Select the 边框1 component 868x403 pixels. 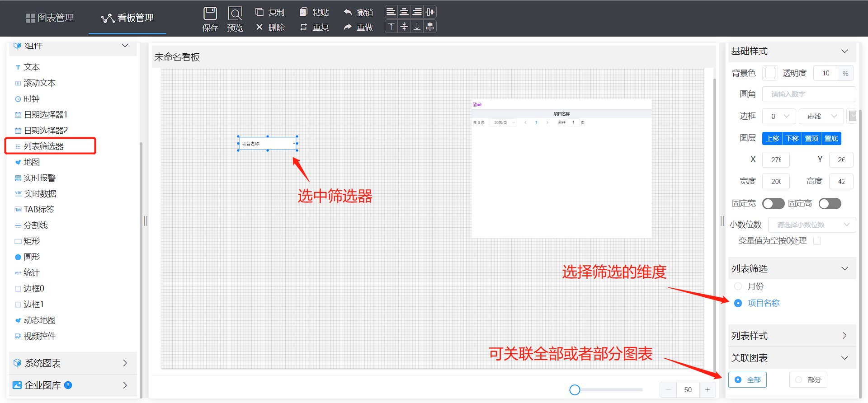(29, 305)
